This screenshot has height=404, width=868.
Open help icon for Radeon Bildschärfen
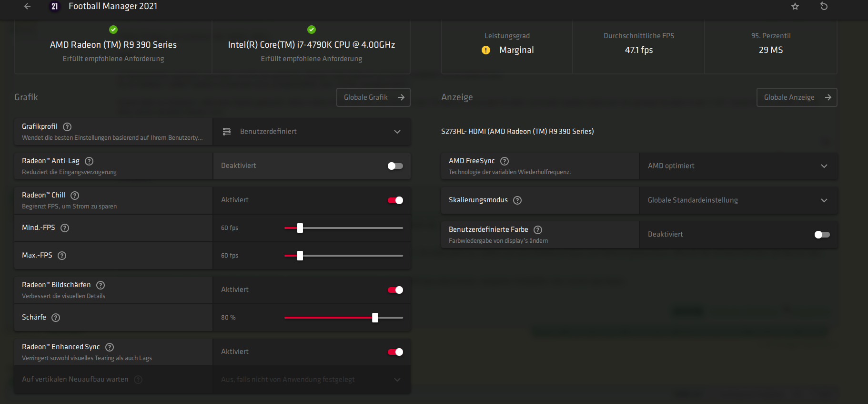[x=101, y=285]
